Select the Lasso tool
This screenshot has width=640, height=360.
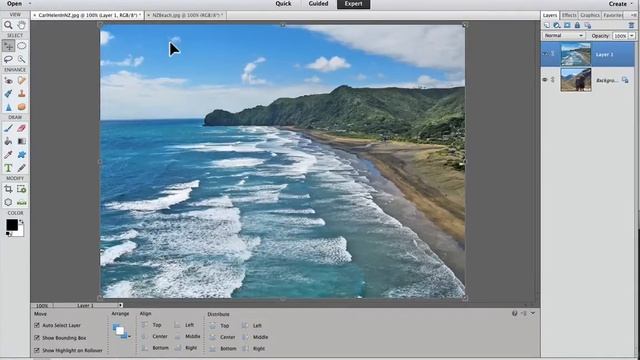[8, 59]
